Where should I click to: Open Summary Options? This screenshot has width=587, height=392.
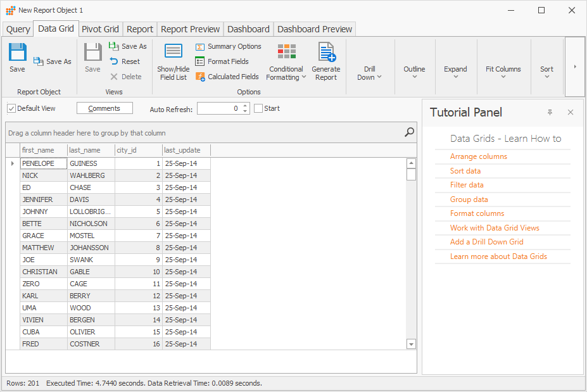228,46
